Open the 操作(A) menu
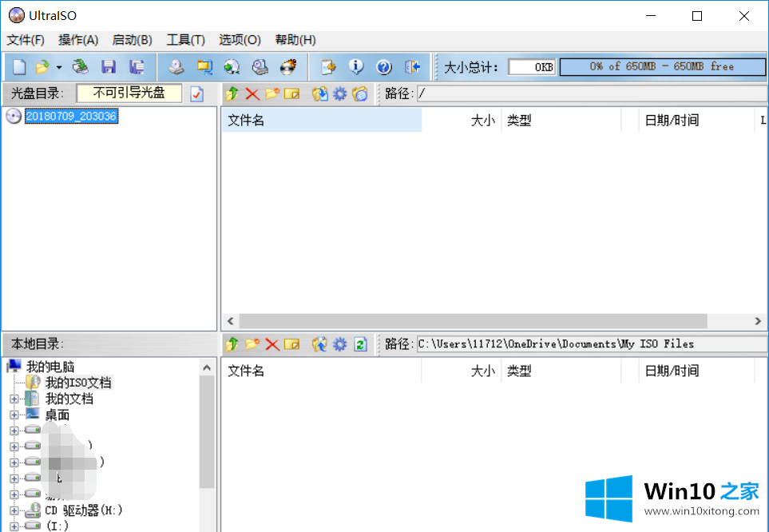The image size is (769, 532). coord(78,40)
